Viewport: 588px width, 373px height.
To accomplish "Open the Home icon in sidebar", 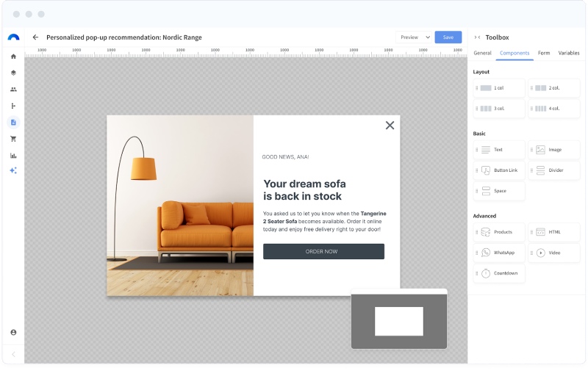I will [13, 57].
